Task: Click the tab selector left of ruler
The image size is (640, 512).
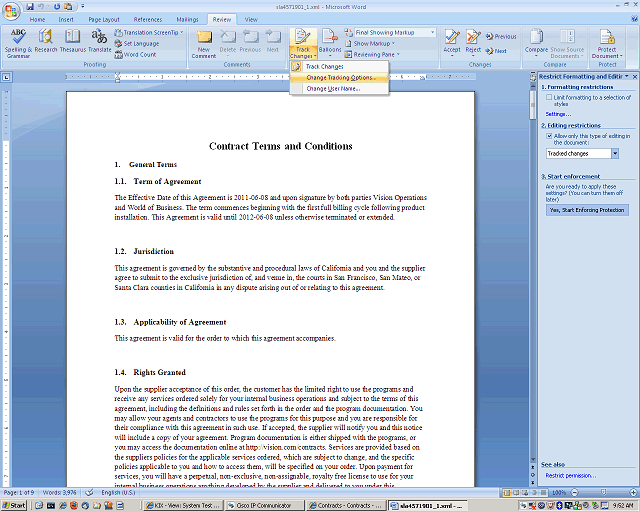Action: click(x=7, y=77)
